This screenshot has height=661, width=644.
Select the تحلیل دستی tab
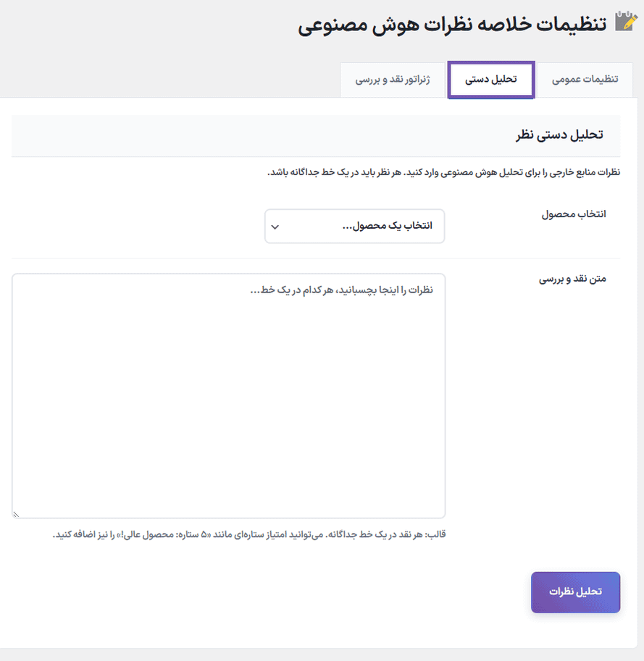click(490, 79)
